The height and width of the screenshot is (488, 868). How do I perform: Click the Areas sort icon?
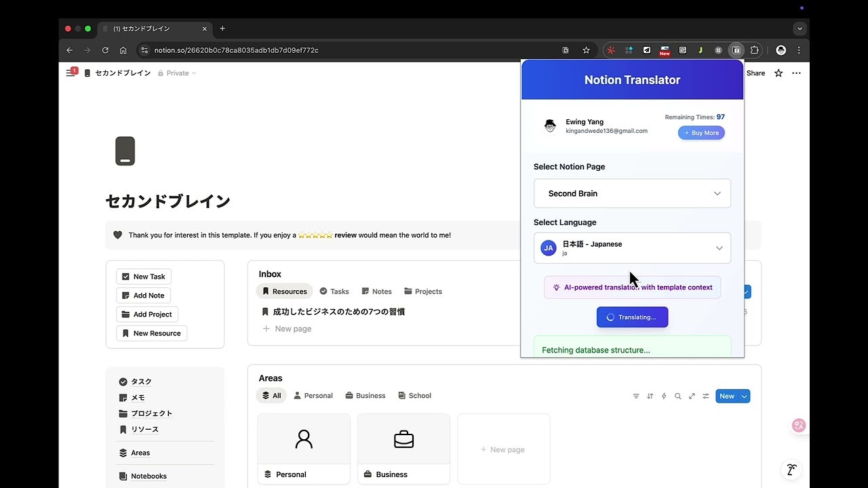[x=650, y=396]
